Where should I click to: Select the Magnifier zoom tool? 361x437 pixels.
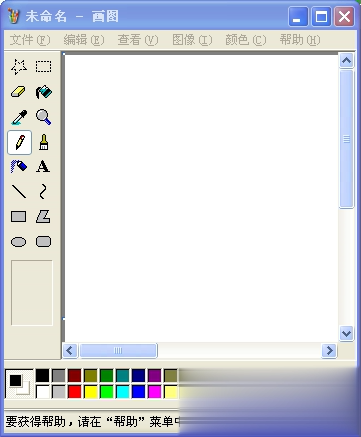[44, 117]
